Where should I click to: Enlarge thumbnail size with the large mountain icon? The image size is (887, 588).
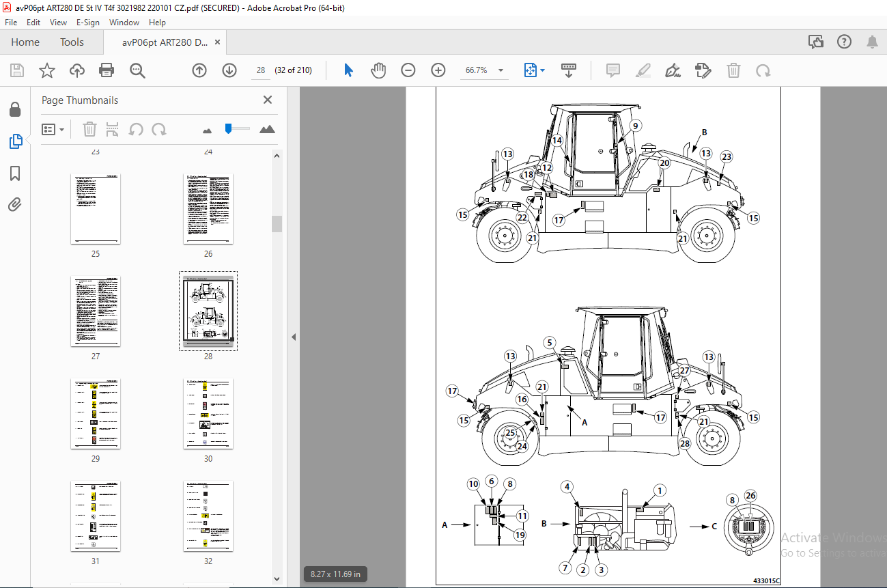coord(268,129)
